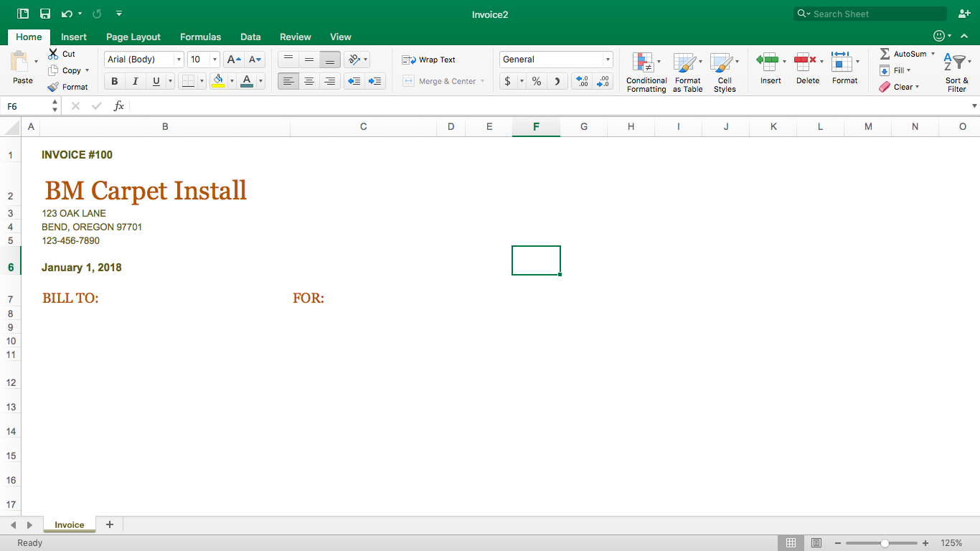The image size is (980, 551).
Task: Increase indent of cell contents
Action: click(x=374, y=81)
